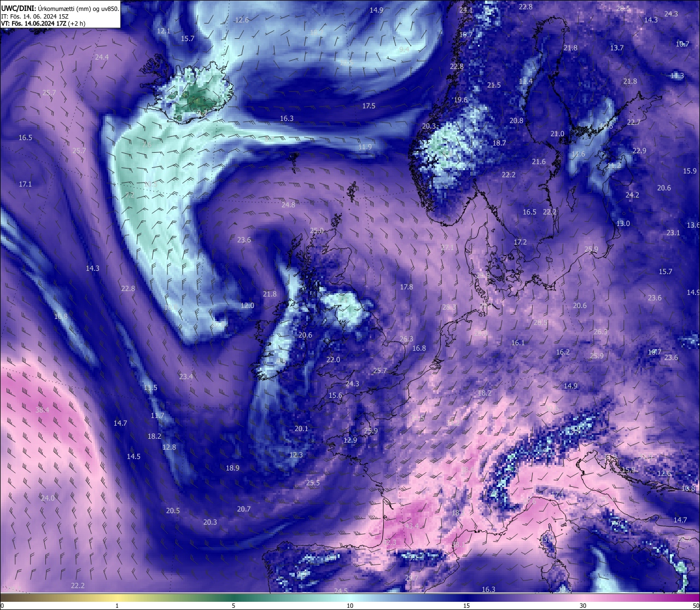Click the 24.2 value label

pos(632,195)
